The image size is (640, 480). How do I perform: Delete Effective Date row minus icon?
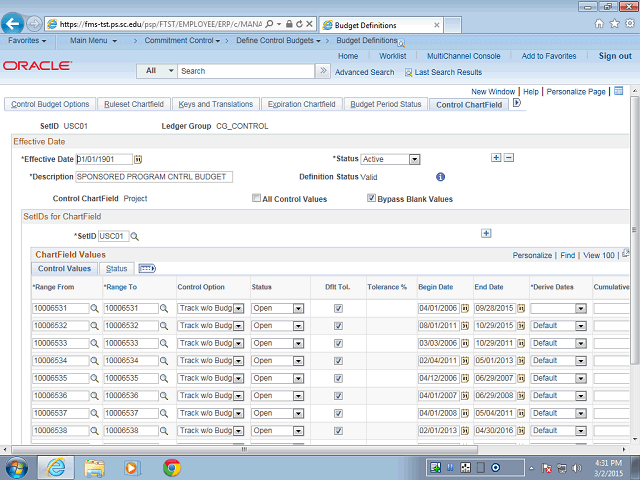point(508,158)
